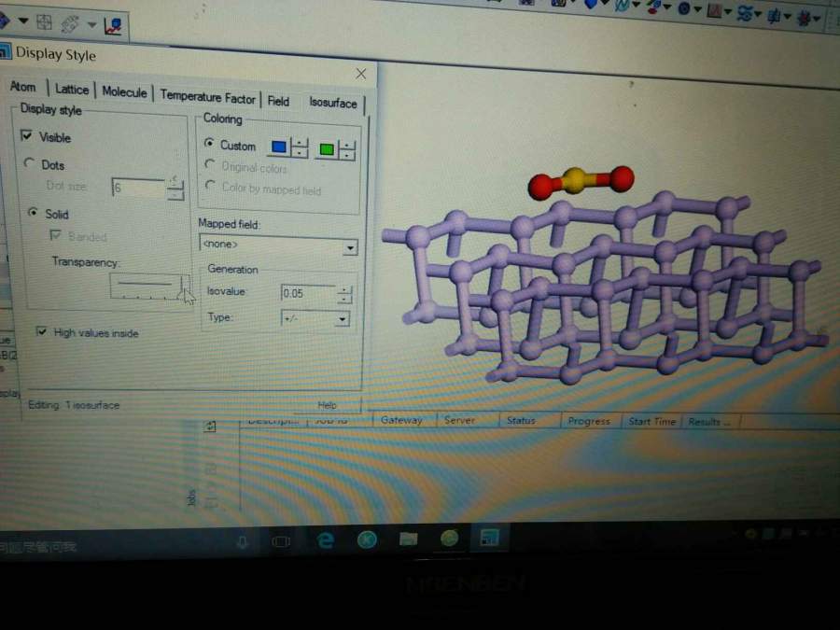This screenshot has width=840, height=630.
Task: Click the grid crosshair toolbar icon
Action: pos(44,22)
